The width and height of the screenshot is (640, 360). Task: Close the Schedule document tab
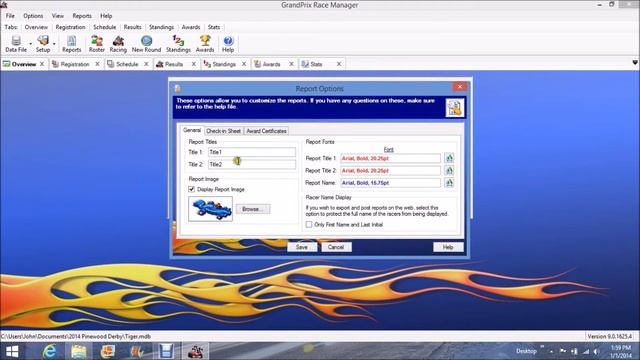click(146, 64)
